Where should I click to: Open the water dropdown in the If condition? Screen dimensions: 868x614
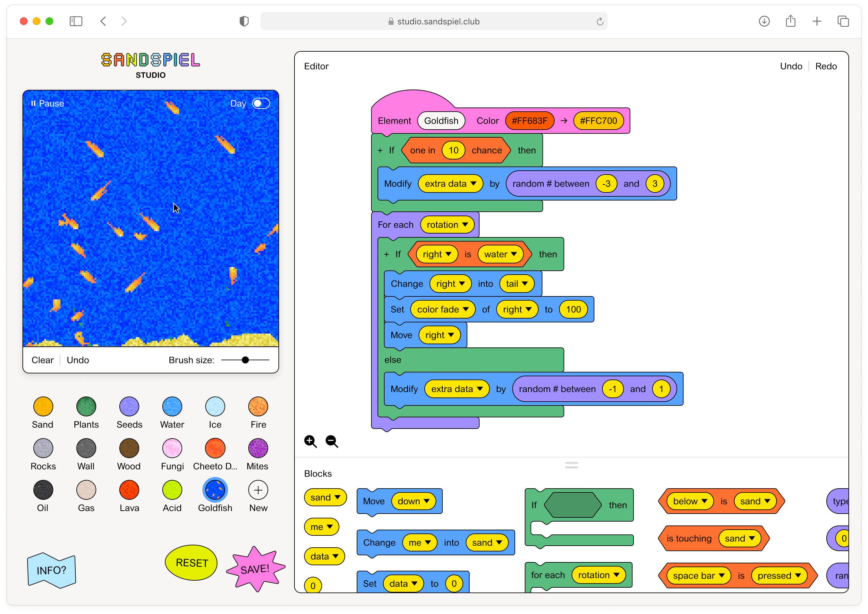click(x=500, y=254)
